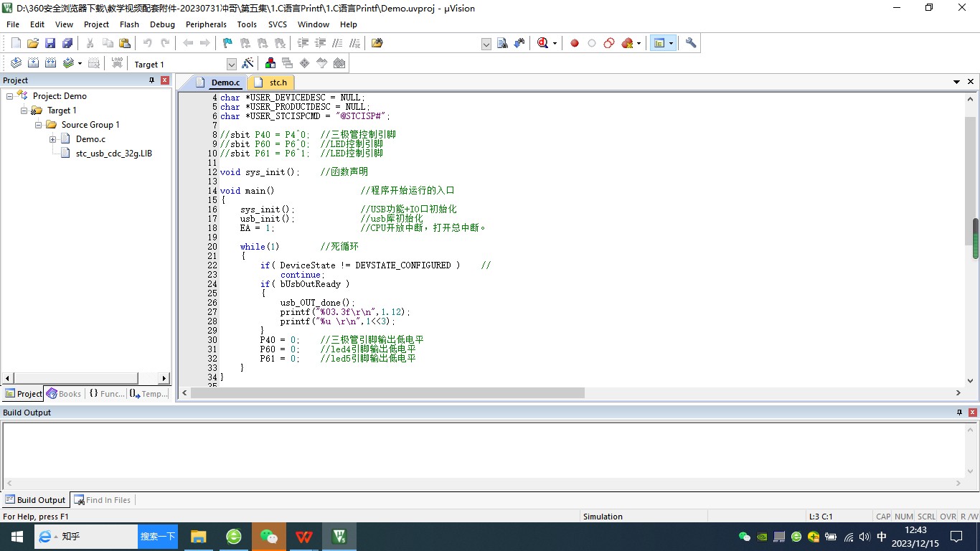Download to flash LOAD icon
Screen dimensions: 980x551
[117, 63]
